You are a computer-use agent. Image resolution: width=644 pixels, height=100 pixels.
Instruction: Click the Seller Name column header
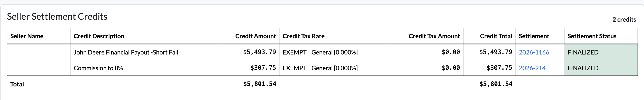(x=27, y=36)
